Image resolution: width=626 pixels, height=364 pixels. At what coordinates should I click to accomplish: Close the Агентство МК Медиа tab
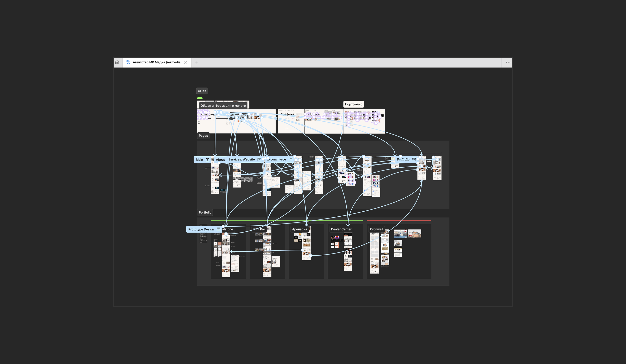(x=186, y=62)
